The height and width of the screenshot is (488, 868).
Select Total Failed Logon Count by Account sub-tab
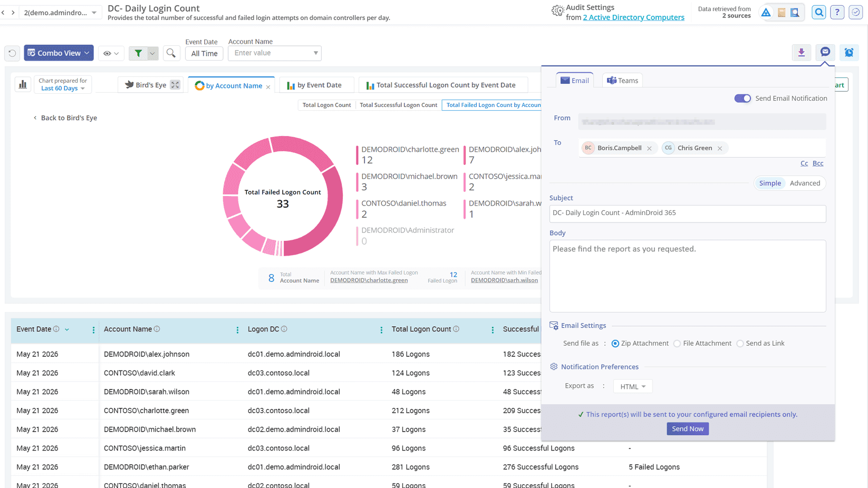(x=493, y=105)
